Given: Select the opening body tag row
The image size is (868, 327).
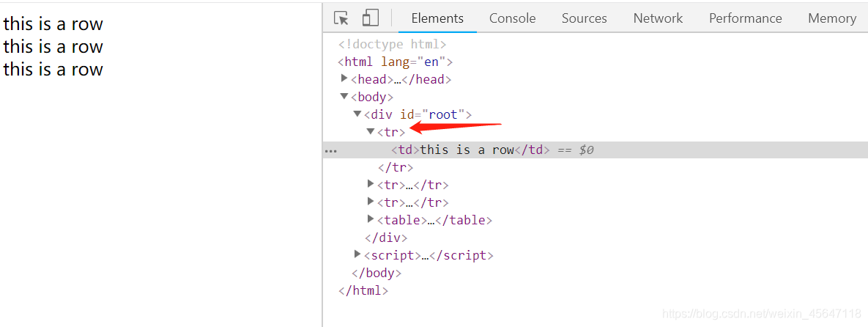Looking at the screenshot, I should (x=372, y=97).
